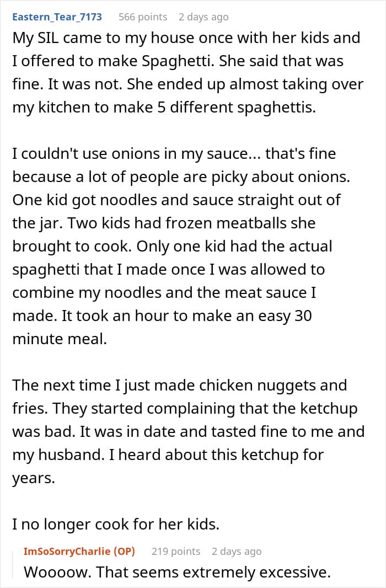Click the 566 points score
386x588 pixels.
(143, 17)
